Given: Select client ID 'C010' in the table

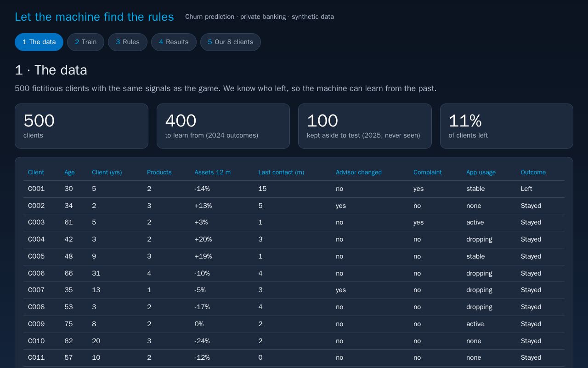Looking at the screenshot, I should (36, 341).
